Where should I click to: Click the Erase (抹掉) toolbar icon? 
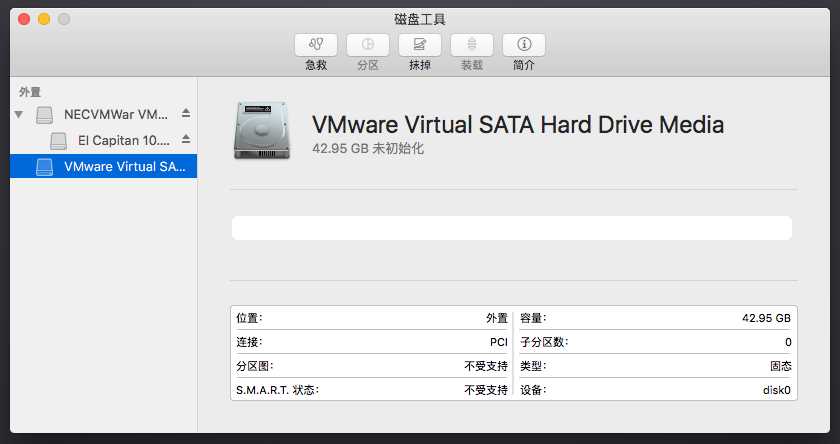tap(419, 44)
